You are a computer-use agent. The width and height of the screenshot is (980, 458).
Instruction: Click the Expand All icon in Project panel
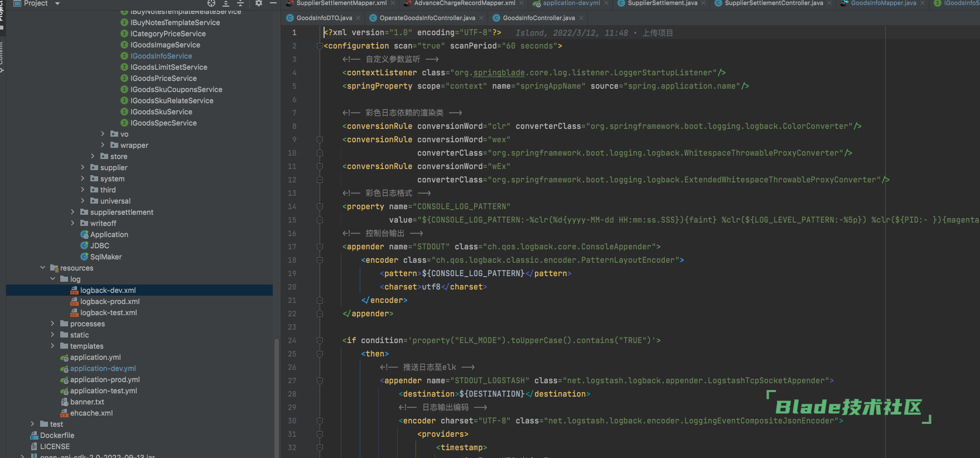tap(226, 3)
